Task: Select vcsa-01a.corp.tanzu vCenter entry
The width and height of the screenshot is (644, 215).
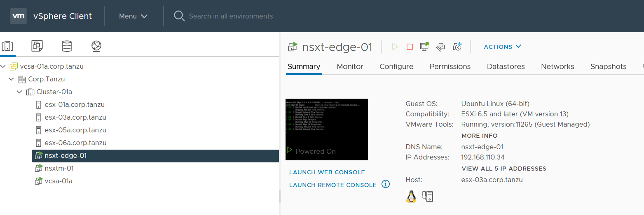Action: pyautogui.click(x=52, y=66)
